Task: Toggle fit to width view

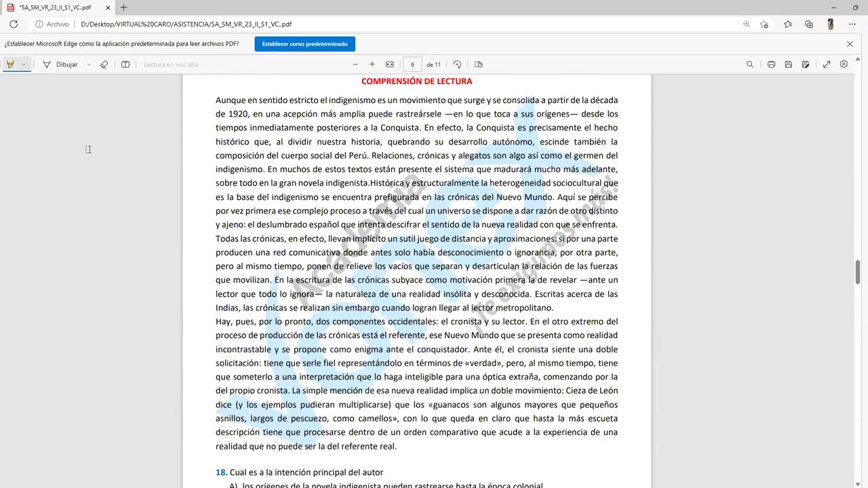Action: point(390,64)
